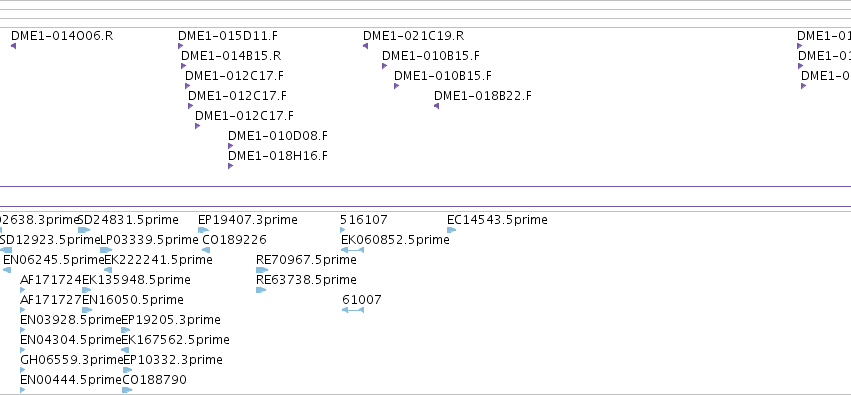The width and height of the screenshot is (851, 395).
Task: Select the EN04304.5prime label
Action: pyautogui.click(x=71, y=340)
